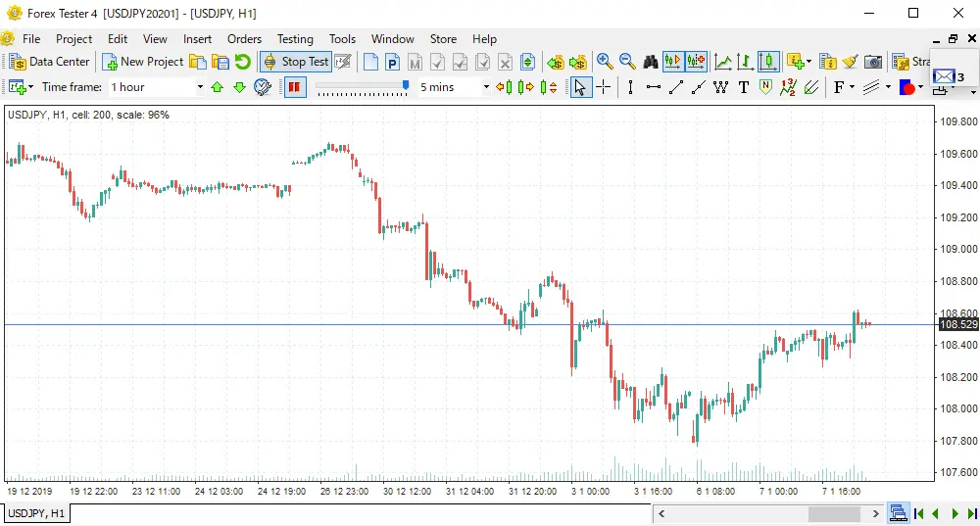Select the vertical line tool
Screen dimensions: 980x526
pos(630,87)
